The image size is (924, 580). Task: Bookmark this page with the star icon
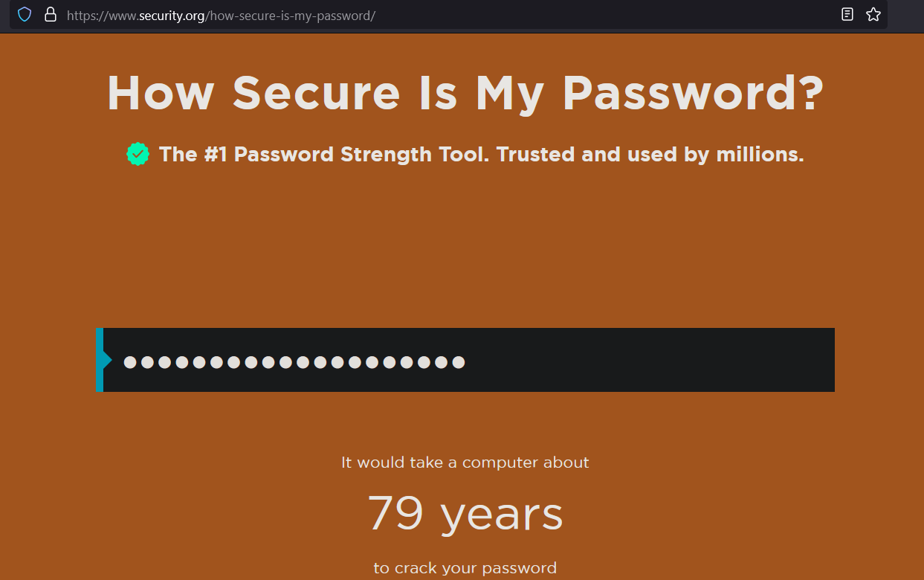[x=873, y=14]
